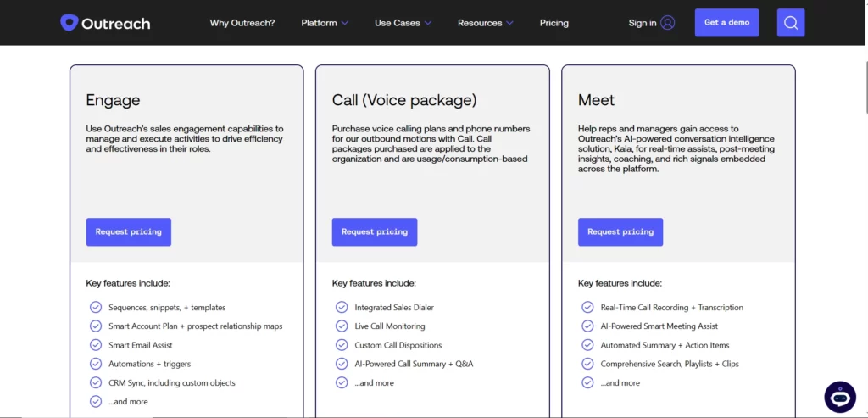Click Meet card 'Key features include:' label
The height and width of the screenshot is (418, 868).
[x=620, y=283]
